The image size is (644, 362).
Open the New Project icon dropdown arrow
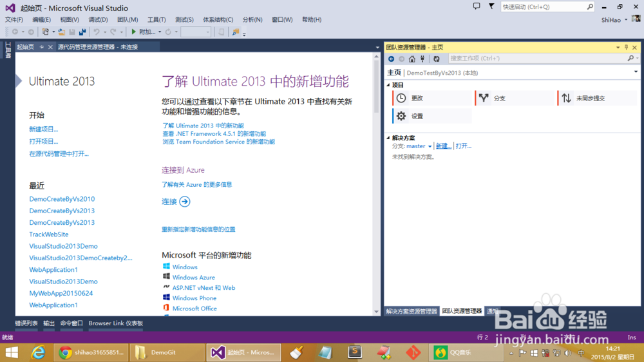point(53,32)
